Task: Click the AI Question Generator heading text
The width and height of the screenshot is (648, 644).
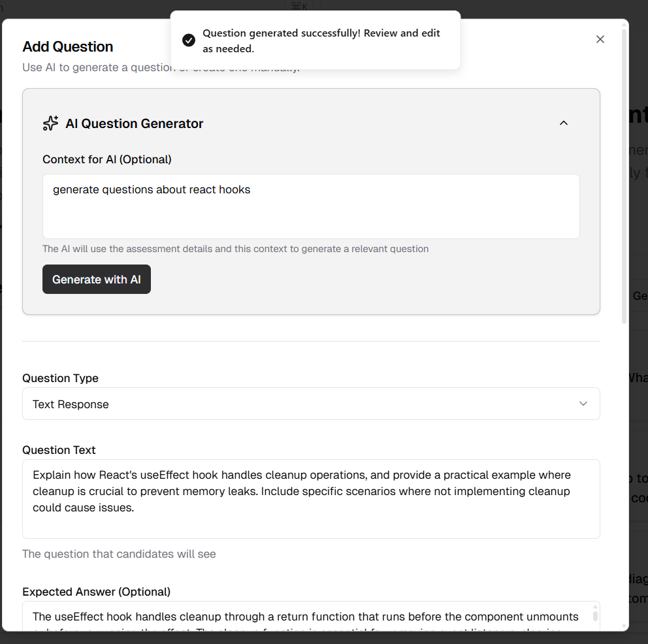Action: [135, 123]
